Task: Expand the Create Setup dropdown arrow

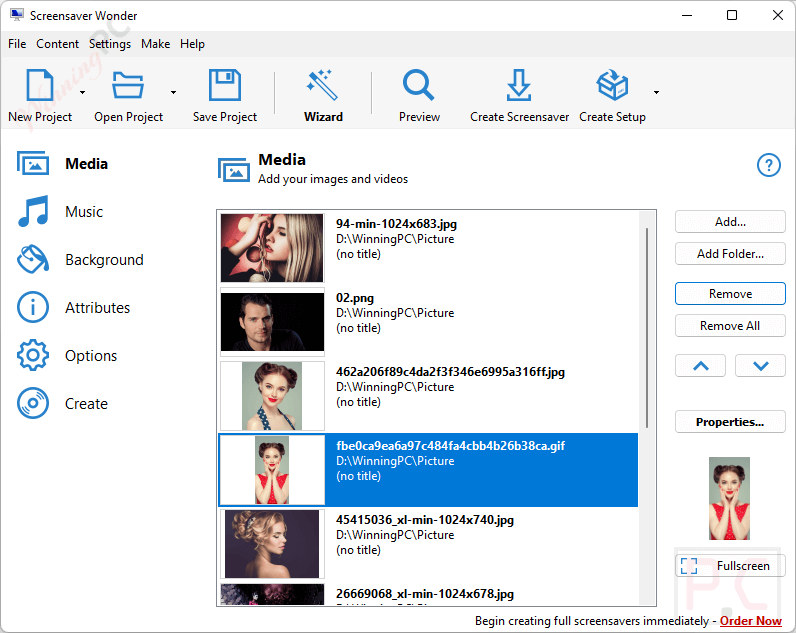Action: point(656,92)
